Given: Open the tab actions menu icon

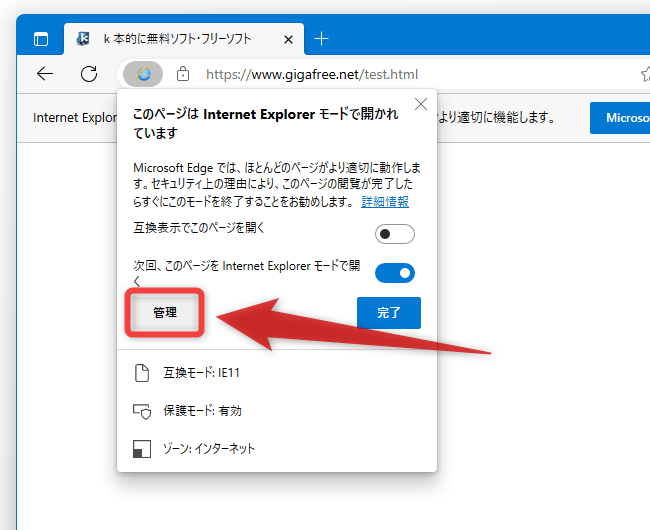Looking at the screenshot, I should (41, 39).
